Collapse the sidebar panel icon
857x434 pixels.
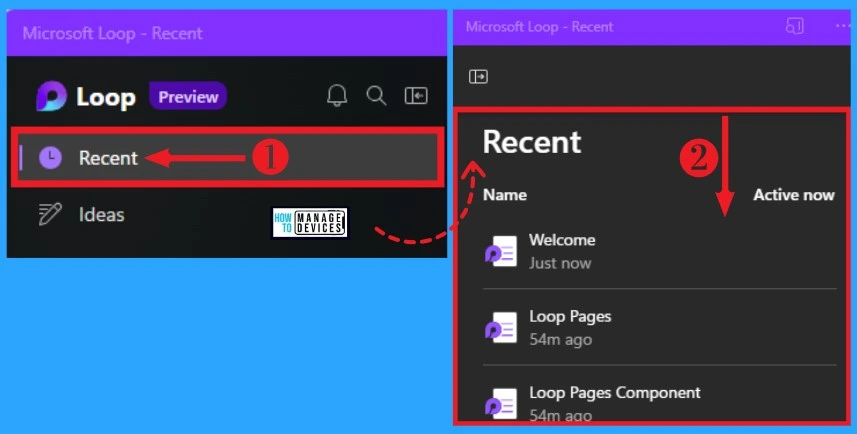click(x=416, y=96)
